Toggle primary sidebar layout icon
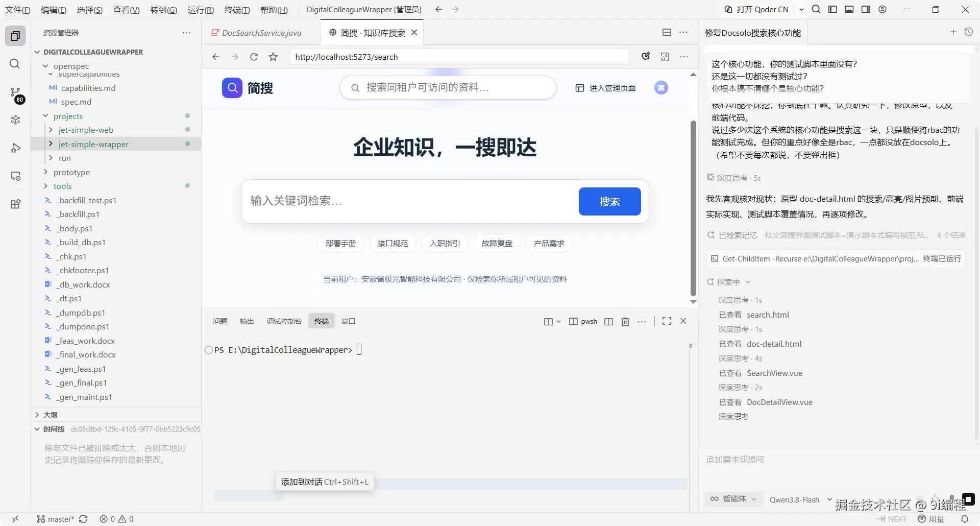This screenshot has width=980, height=526. pos(832,9)
